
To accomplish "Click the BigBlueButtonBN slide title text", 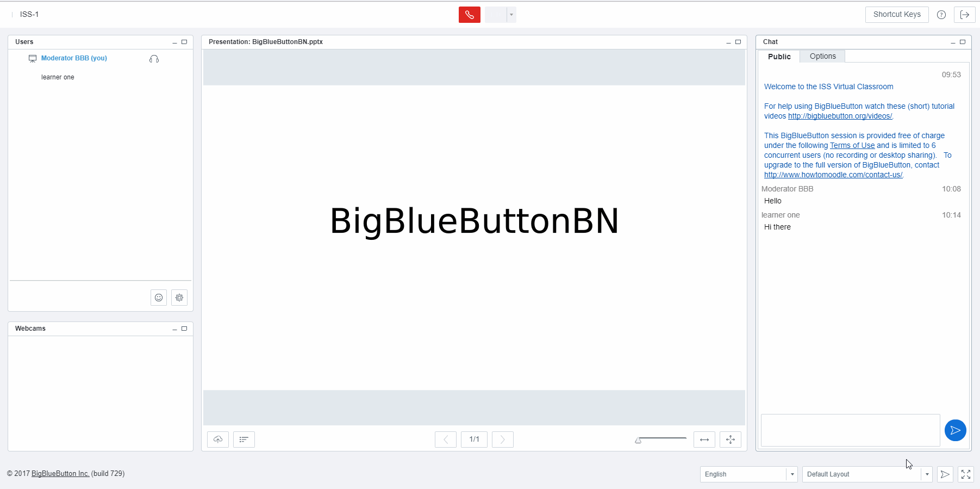I will coord(475,221).
